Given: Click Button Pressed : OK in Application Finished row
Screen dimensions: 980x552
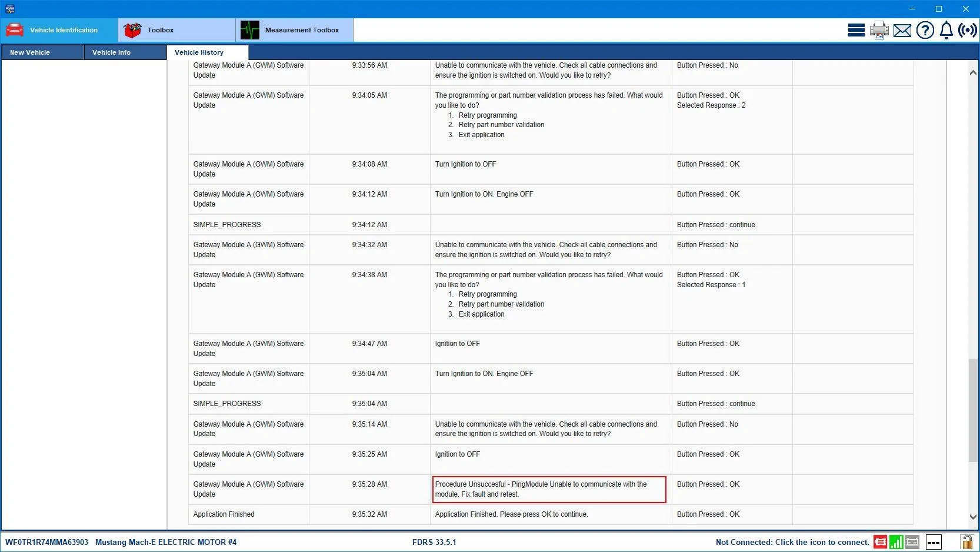Looking at the screenshot, I should coord(708,514).
